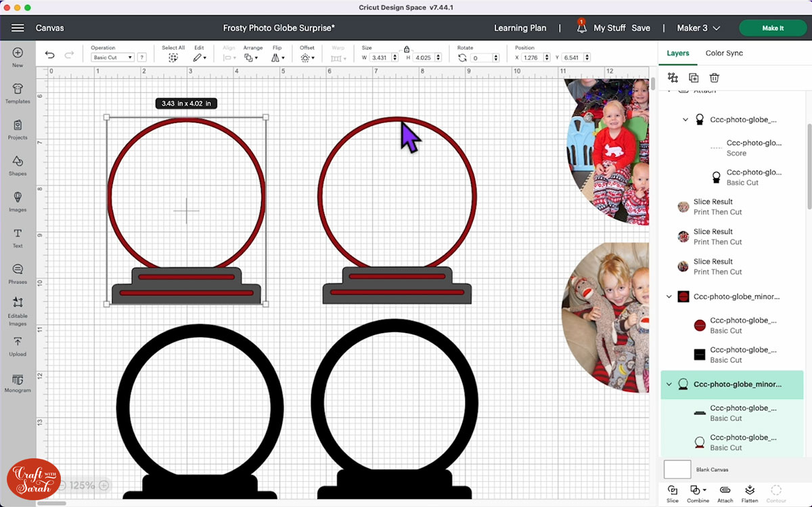Click the Blank Canvas color swatch
This screenshot has width=812, height=507.
[x=677, y=469]
